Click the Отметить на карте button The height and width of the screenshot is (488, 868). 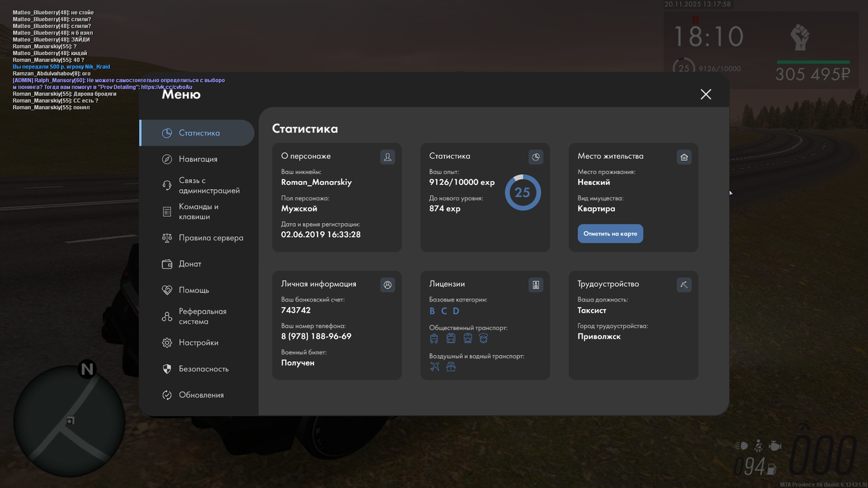click(610, 234)
